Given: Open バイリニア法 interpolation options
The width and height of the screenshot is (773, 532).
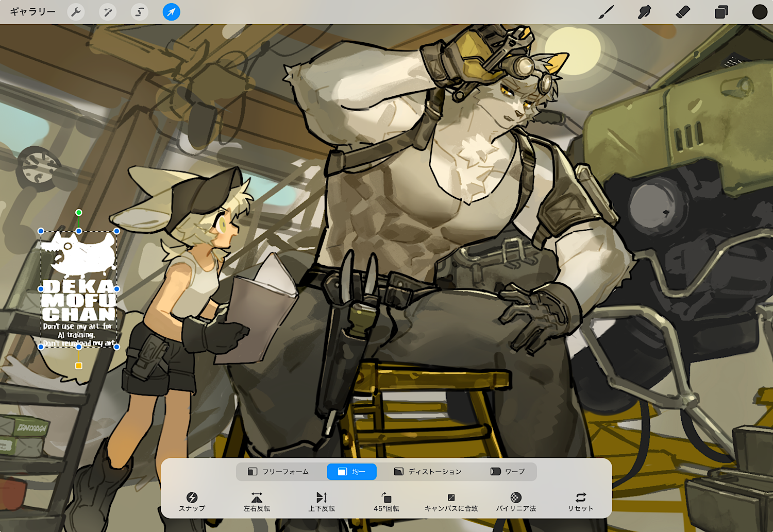Looking at the screenshot, I should click(x=516, y=502).
